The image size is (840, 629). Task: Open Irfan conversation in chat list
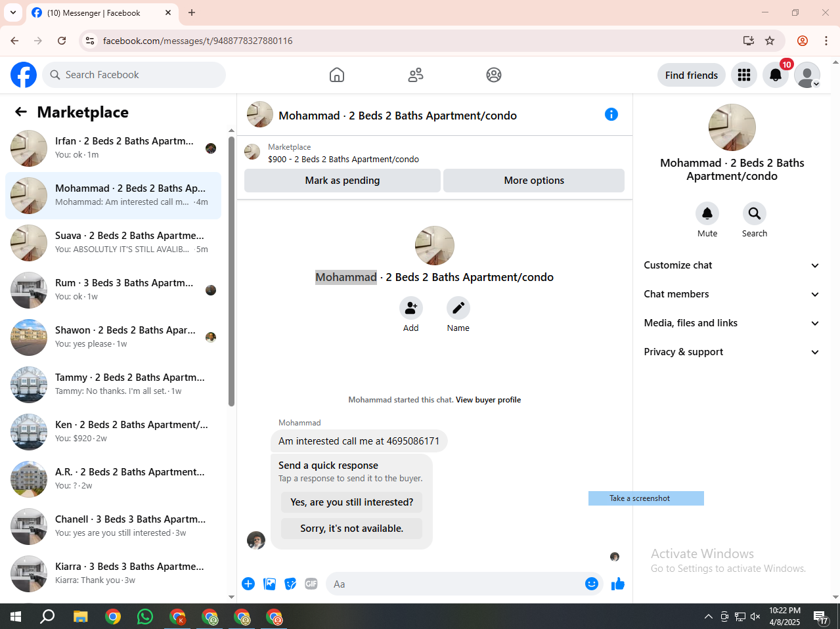point(113,148)
